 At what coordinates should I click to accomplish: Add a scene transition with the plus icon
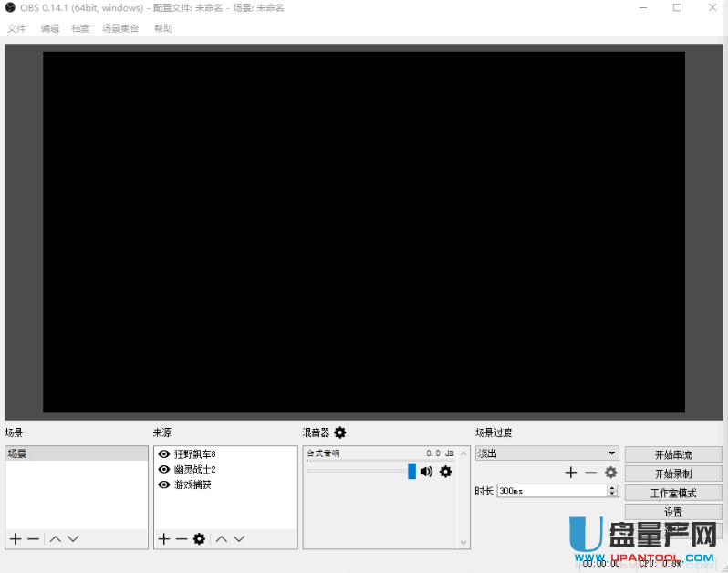(571, 473)
